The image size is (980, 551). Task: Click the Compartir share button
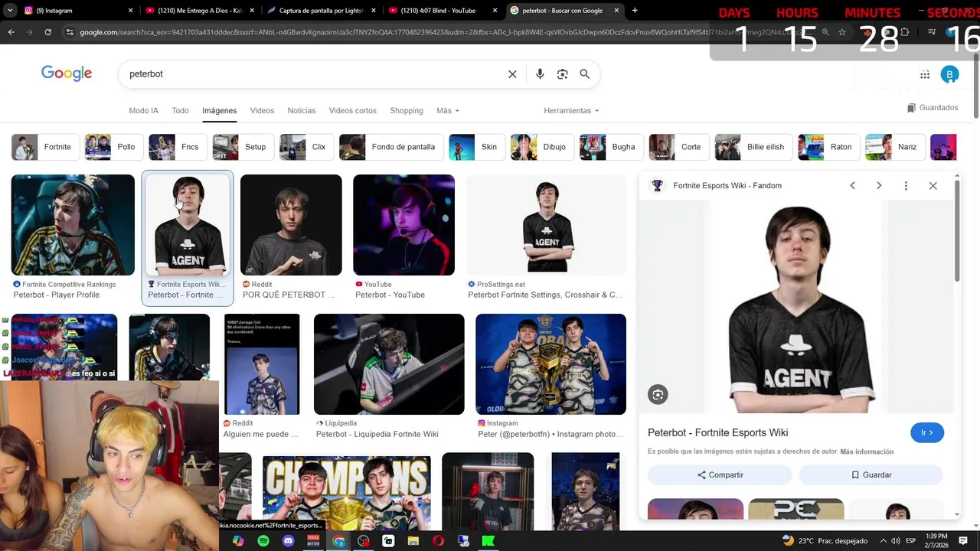[720, 474]
